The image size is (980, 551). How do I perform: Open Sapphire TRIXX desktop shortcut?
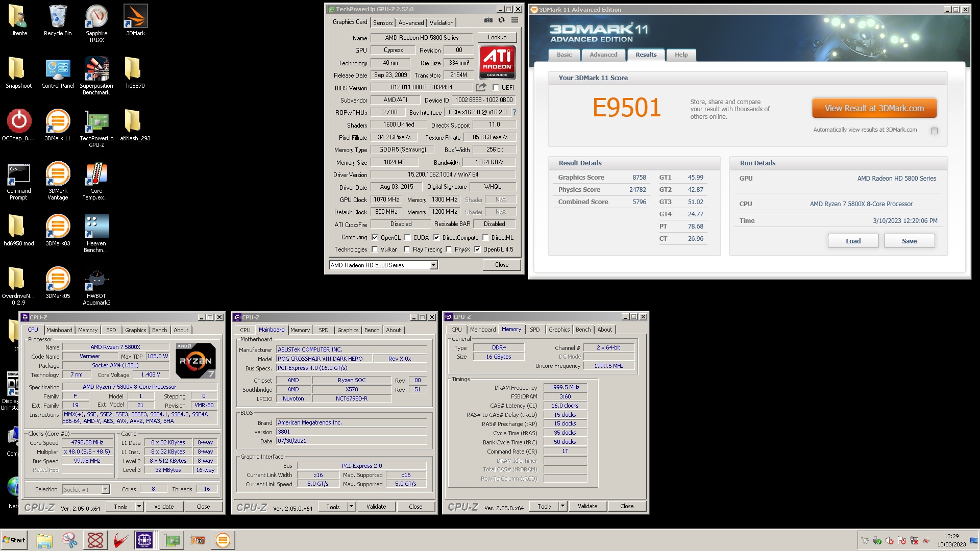96,23
